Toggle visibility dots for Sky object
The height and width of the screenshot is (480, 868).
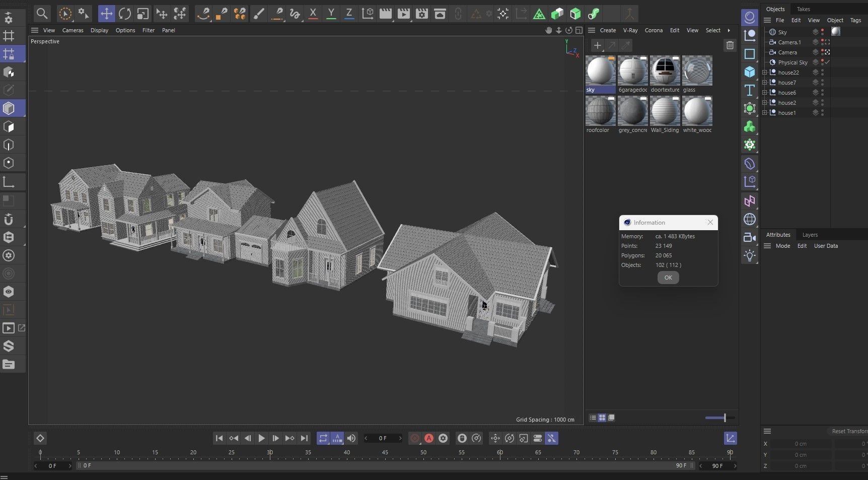tap(823, 32)
